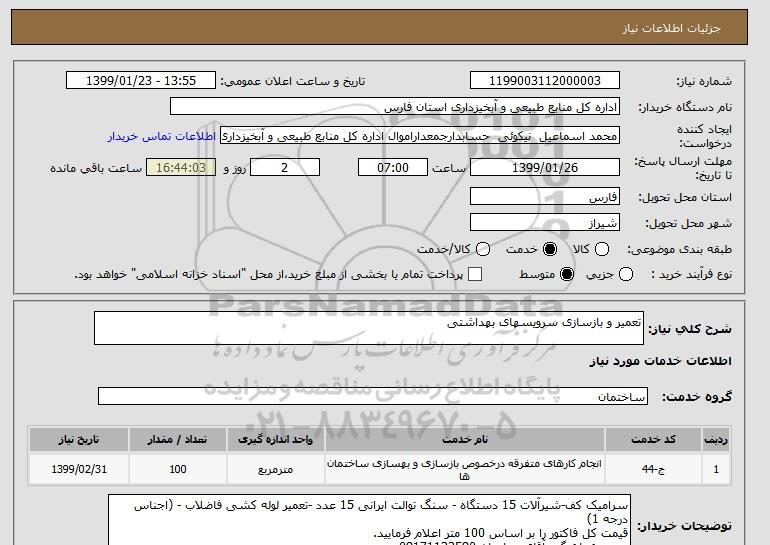
Task: Click the نام خدمت column header
Action: coord(465,439)
